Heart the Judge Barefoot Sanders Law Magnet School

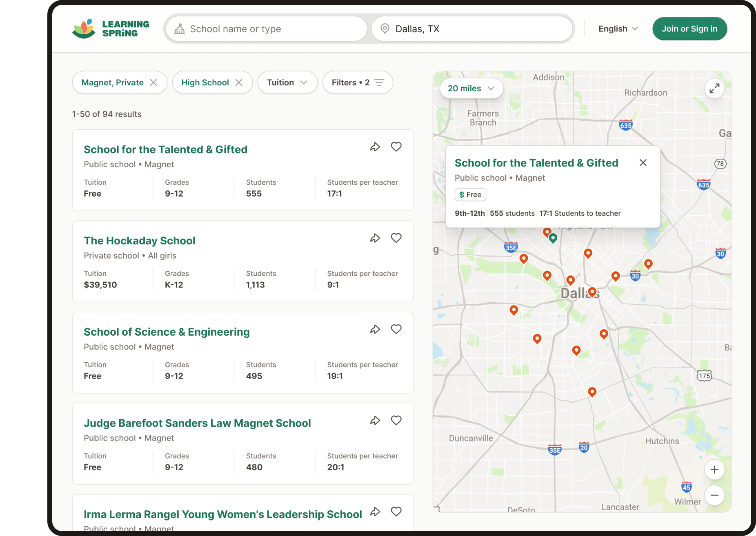(396, 420)
